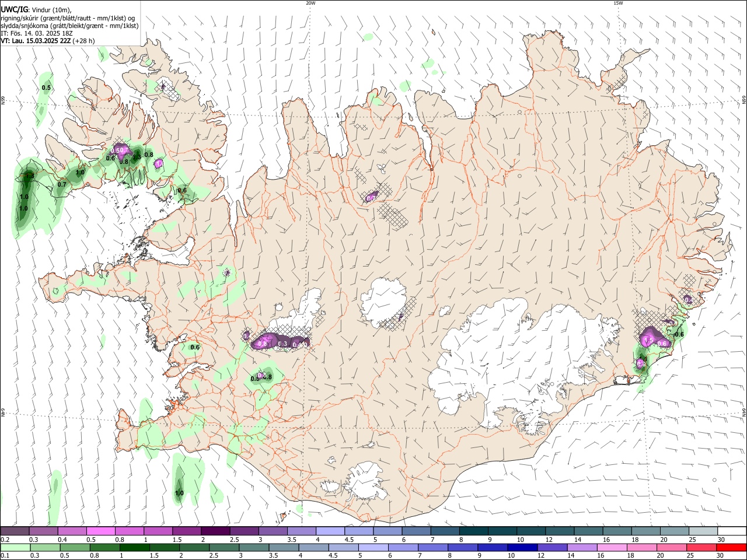Click the 'slydda/snjókoma' snow legend description line
747x560 pixels.
69,26
